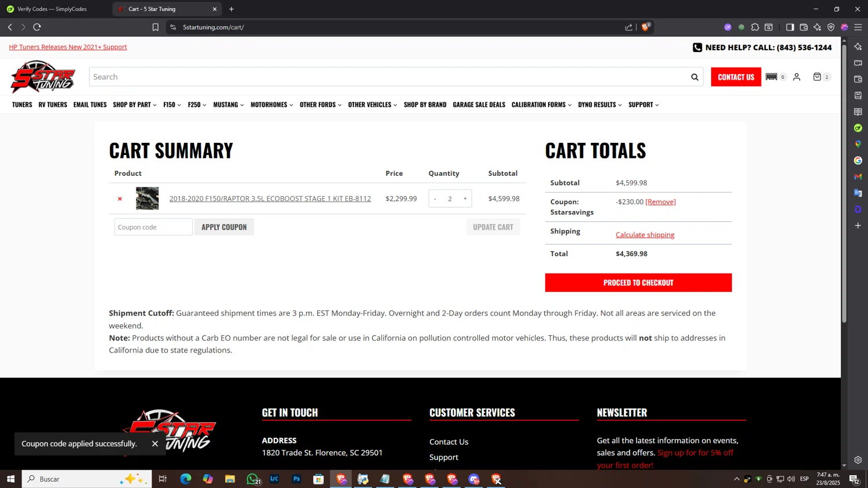The height and width of the screenshot is (488, 868).
Task: Open the TUNERS menu item
Action: point(22,105)
